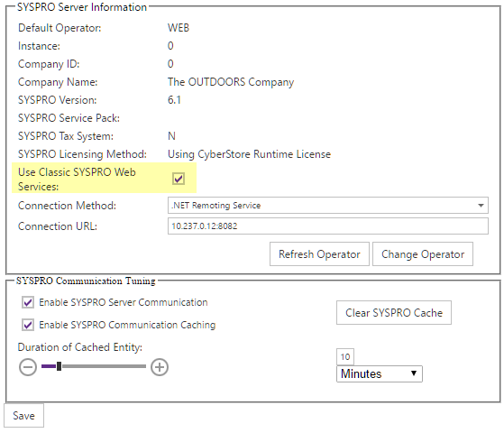The height and width of the screenshot is (433, 504).
Task: Increase cached entity duration with plus icon
Action: pyautogui.click(x=160, y=367)
